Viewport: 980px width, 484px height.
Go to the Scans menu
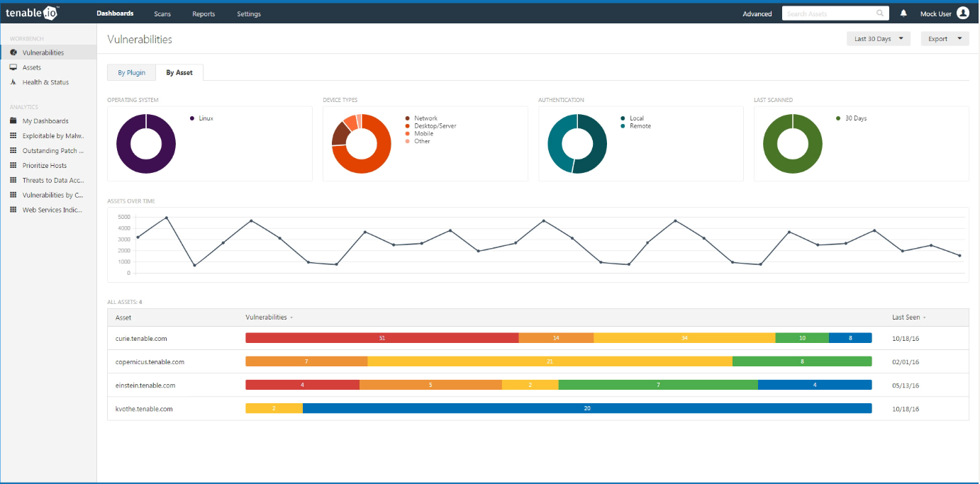pos(162,14)
